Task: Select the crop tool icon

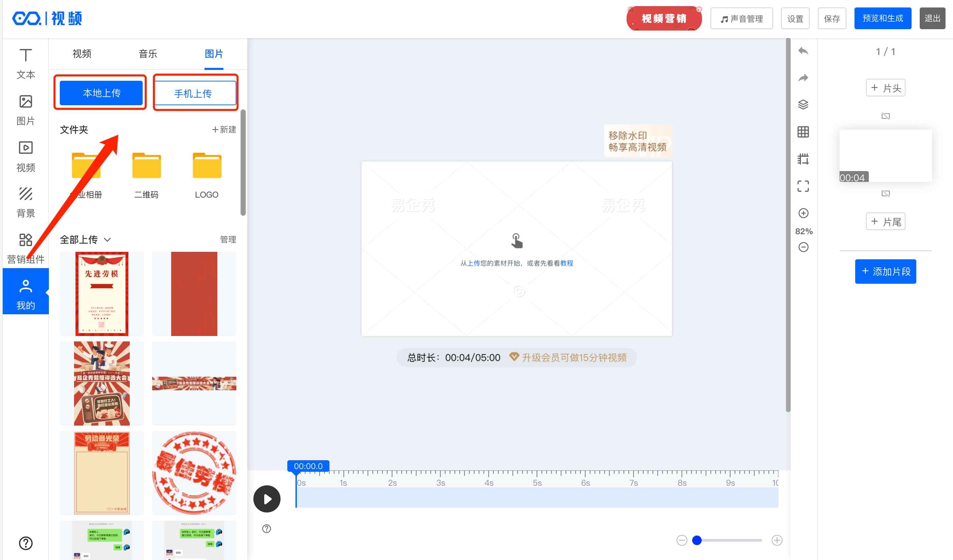Action: point(803,159)
